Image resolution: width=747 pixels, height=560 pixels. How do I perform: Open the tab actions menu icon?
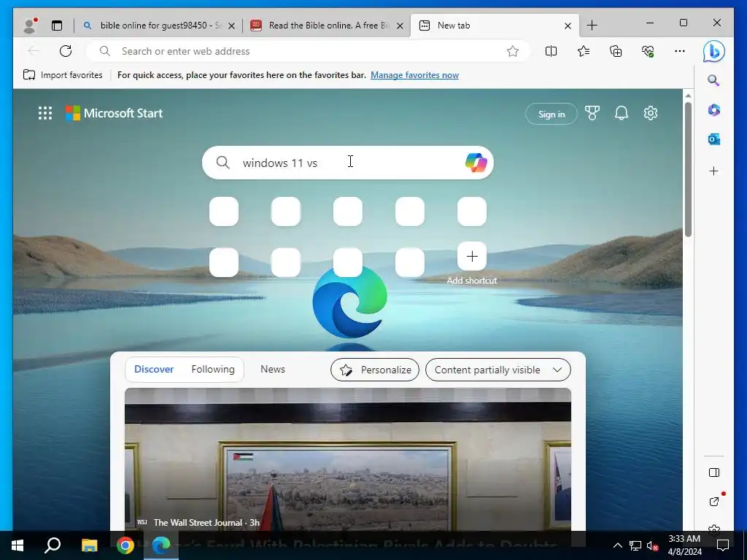pyautogui.click(x=57, y=26)
